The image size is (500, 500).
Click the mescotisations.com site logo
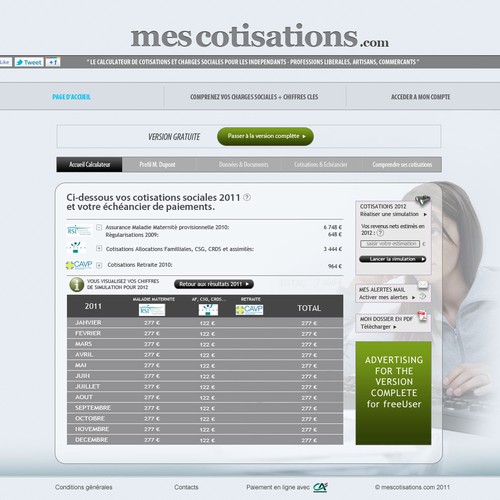(259, 36)
